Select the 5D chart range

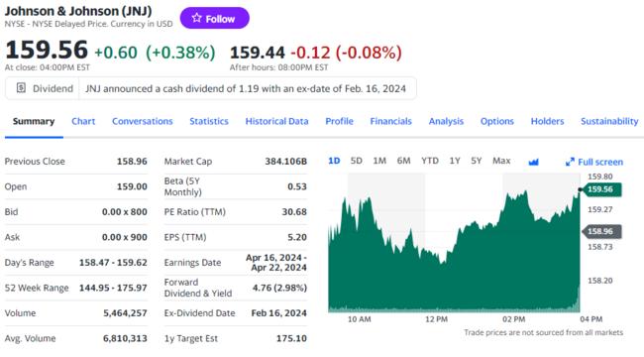[x=356, y=161]
